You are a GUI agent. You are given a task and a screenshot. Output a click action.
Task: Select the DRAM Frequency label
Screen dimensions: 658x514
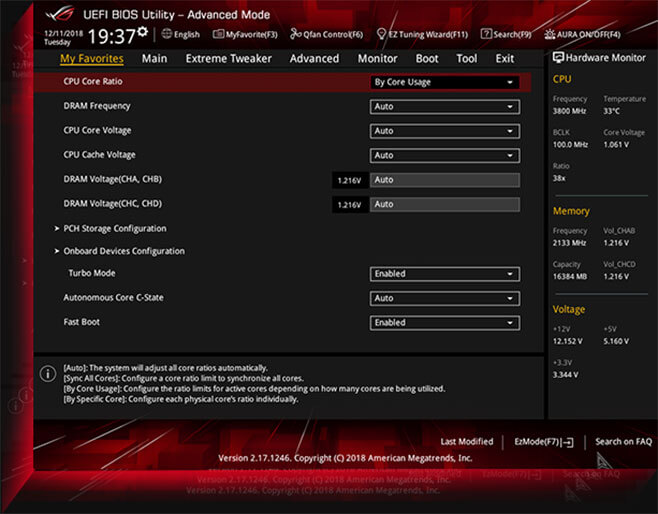tap(97, 106)
